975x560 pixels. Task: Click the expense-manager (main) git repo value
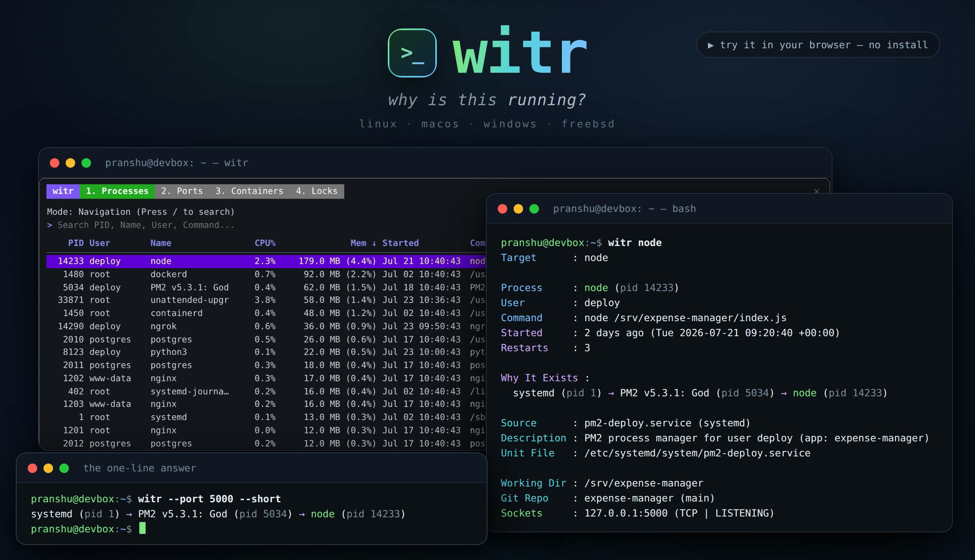point(649,498)
